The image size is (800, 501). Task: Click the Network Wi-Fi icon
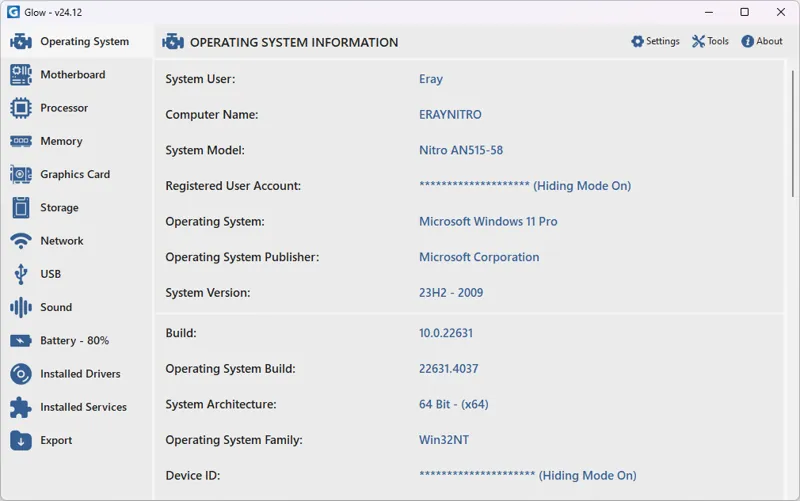(20, 241)
